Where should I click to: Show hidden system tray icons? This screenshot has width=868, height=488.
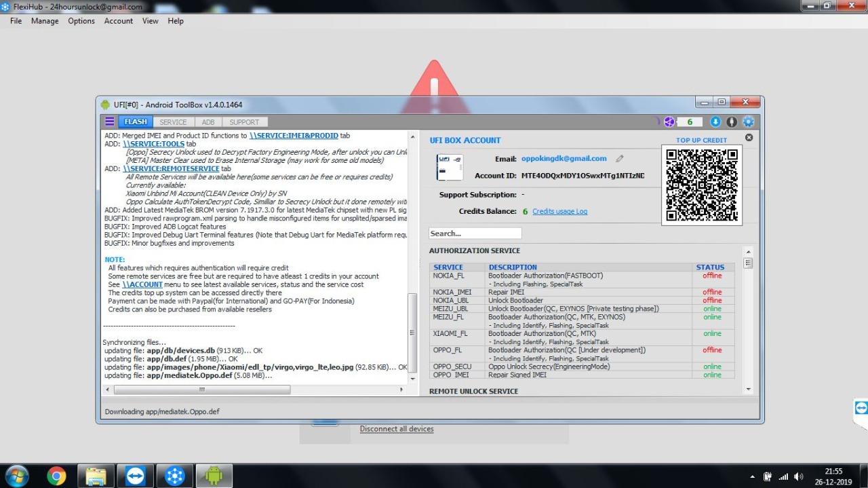tap(752, 476)
